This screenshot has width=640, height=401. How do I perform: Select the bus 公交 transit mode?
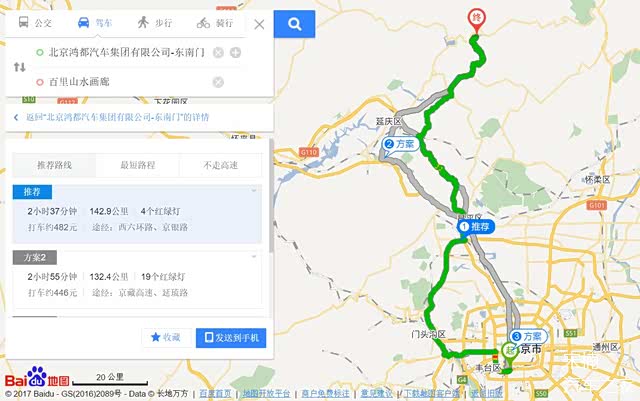point(35,23)
